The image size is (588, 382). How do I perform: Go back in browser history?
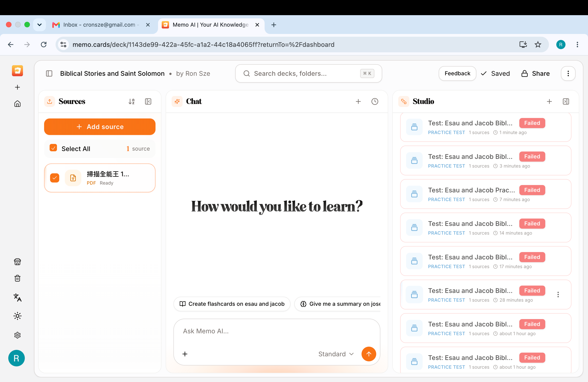pos(11,45)
